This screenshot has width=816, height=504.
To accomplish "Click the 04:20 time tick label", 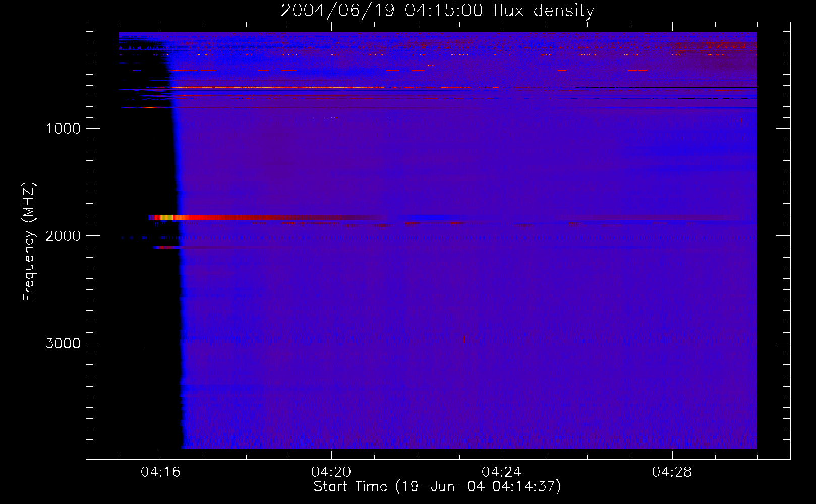I will click(x=331, y=472).
